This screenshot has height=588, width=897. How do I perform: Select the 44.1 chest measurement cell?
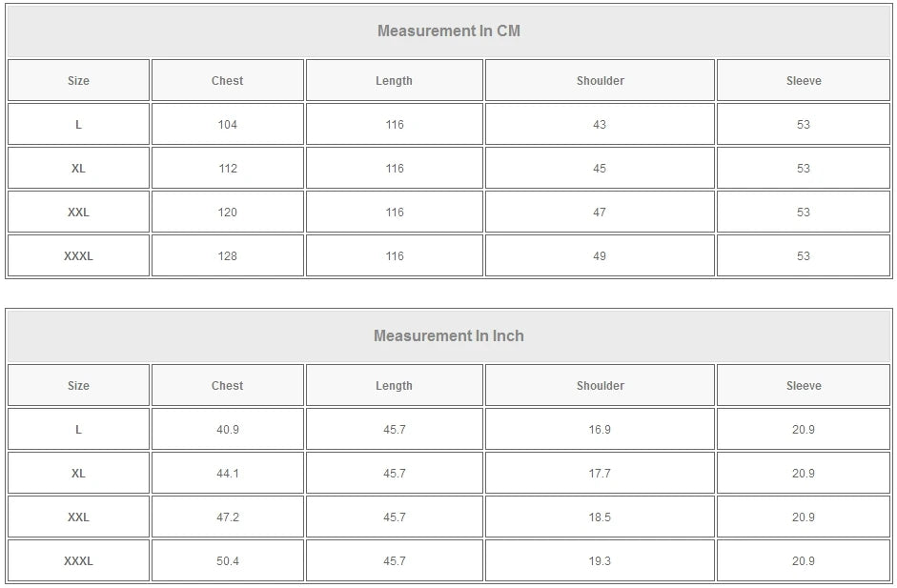click(227, 474)
